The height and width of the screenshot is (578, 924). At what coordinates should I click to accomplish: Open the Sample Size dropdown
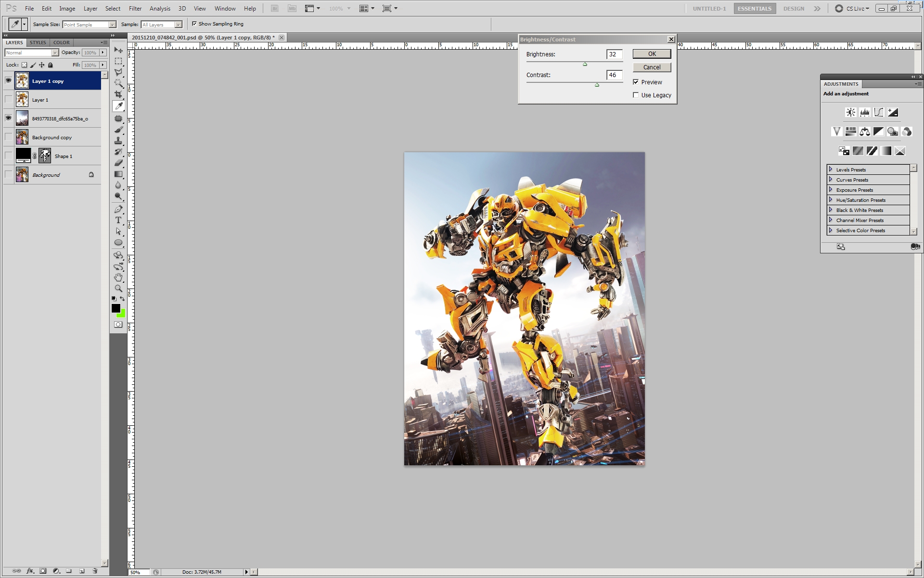pyautogui.click(x=90, y=25)
